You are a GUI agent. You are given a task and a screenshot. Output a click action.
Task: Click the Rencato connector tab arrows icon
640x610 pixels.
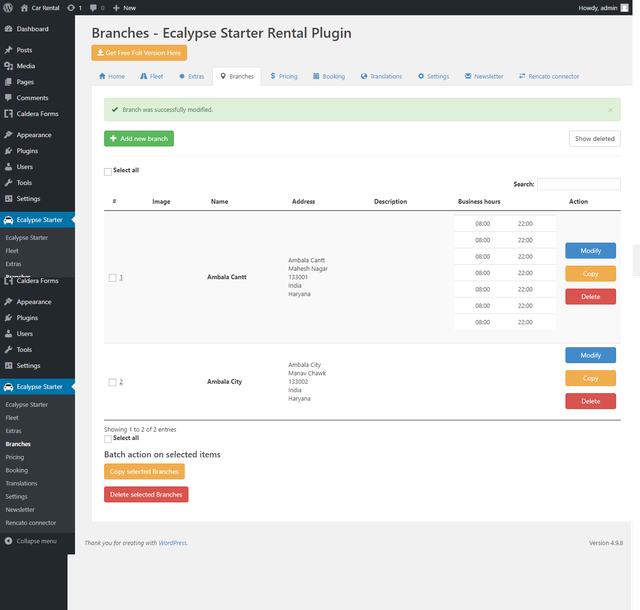[522, 76]
